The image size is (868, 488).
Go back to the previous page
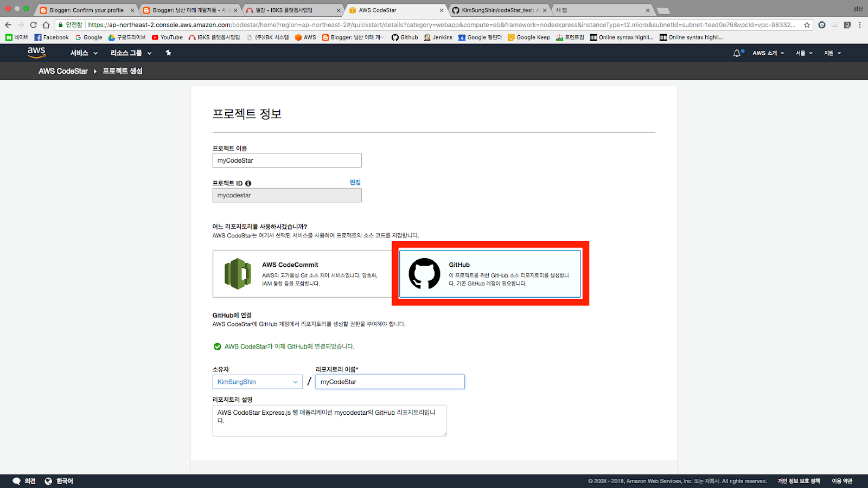pos(8,25)
